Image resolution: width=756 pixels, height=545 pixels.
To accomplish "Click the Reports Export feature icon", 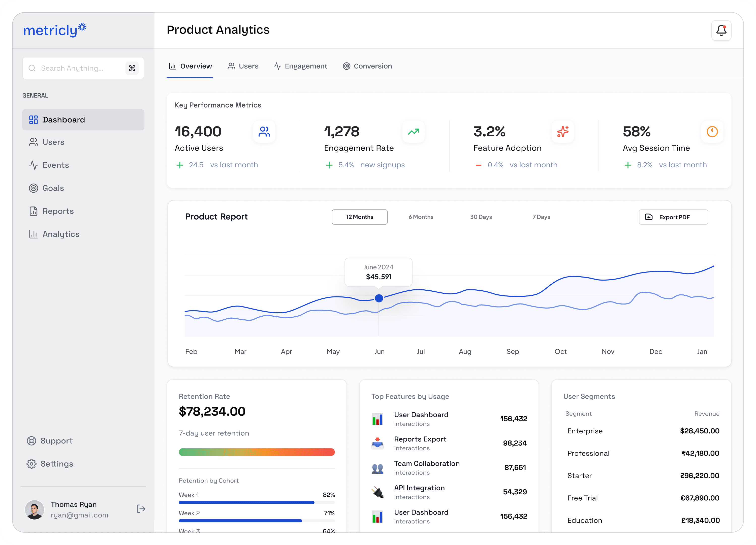I will point(377,443).
